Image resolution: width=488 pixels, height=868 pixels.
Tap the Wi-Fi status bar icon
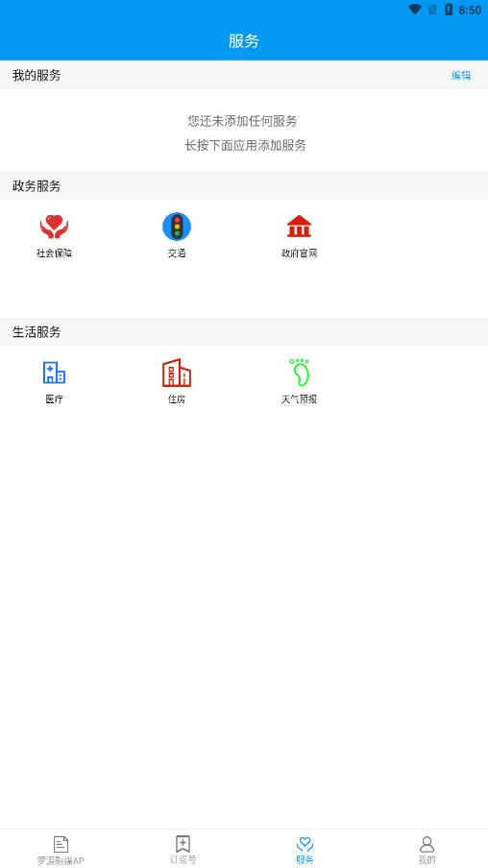pos(414,10)
